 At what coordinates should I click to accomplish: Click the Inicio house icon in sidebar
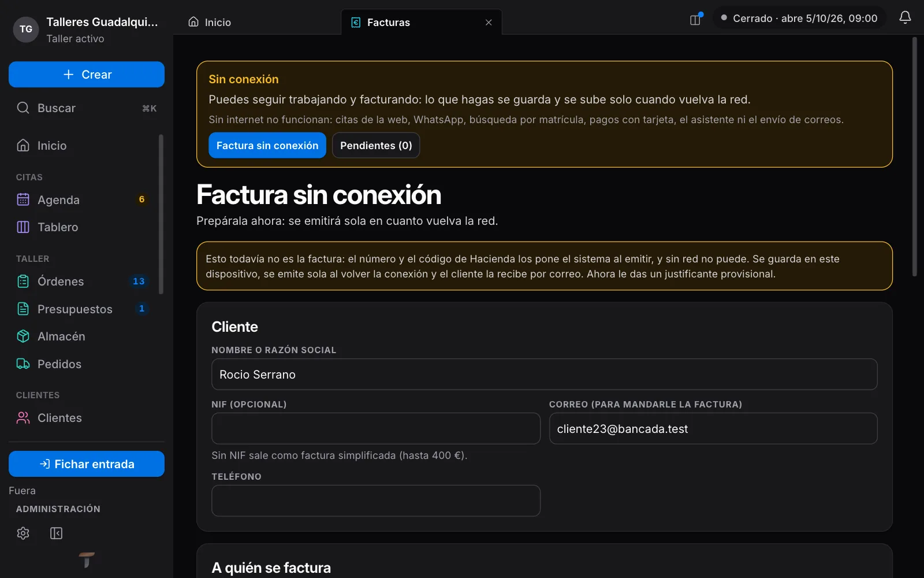[23, 145]
